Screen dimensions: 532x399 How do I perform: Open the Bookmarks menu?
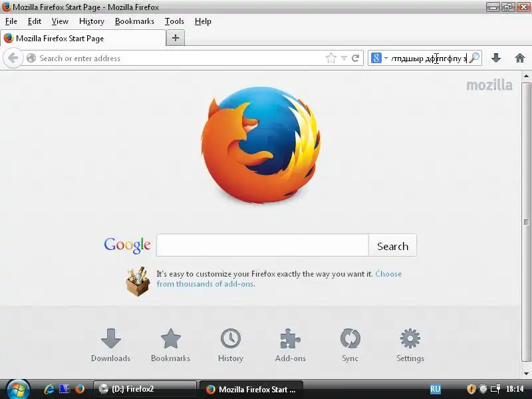coord(134,21)
